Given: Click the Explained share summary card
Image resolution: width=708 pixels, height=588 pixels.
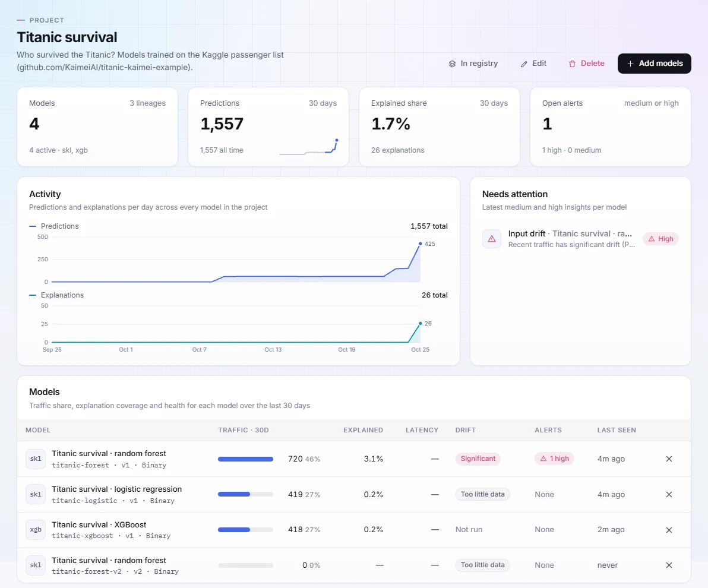Looking at the screenshot, I should pos(440,127).
